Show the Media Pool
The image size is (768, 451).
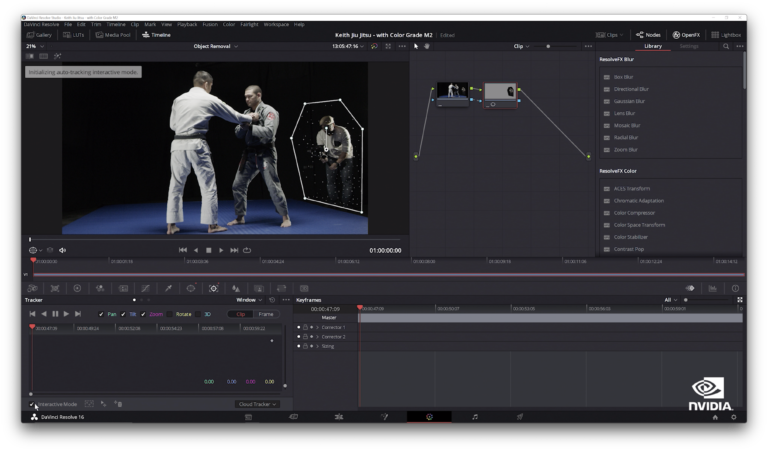[113, 35]
